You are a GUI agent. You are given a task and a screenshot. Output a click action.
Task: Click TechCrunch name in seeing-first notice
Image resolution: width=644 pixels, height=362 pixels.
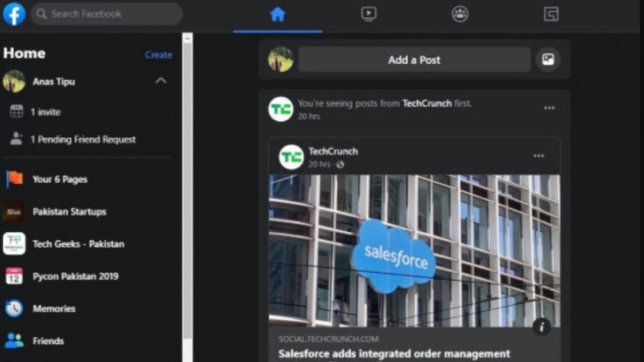(x=427, y=103)
